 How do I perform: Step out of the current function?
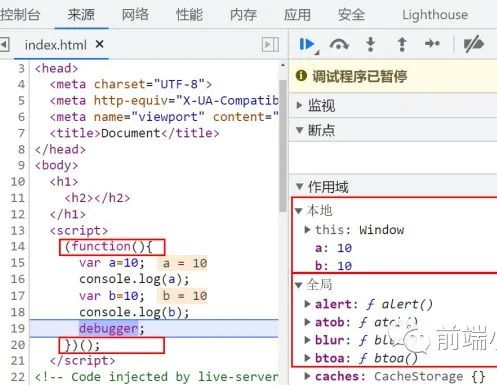click(x=402, y=44)
